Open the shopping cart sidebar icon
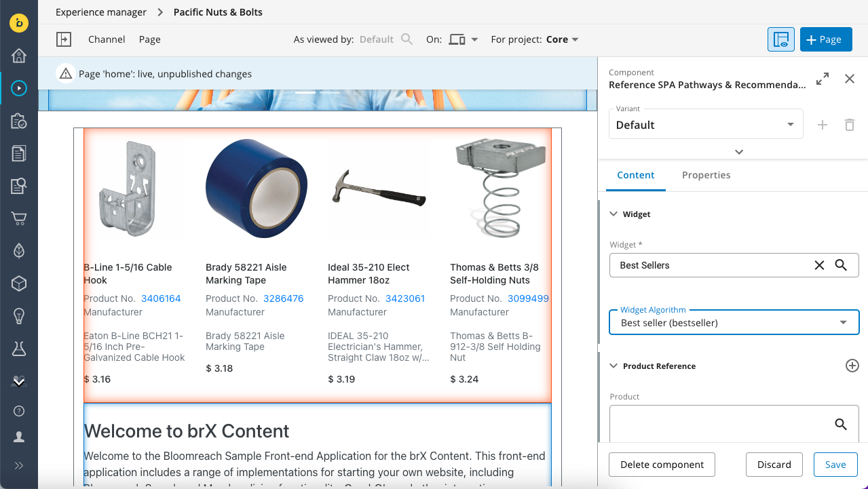Viewport: 868px width, 489px height. click(19, 218)
